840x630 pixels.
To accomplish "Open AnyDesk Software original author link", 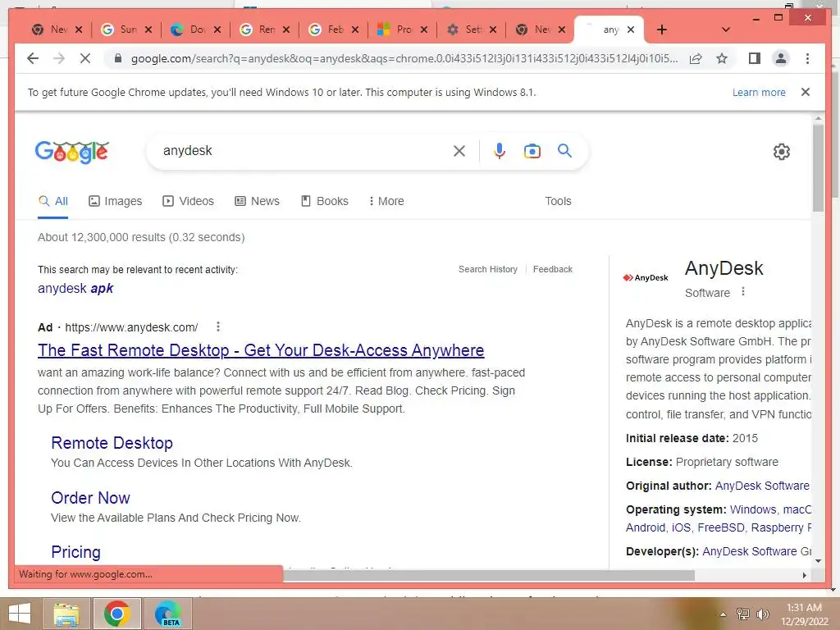I will pyautogui.click(x=762, y=486).
